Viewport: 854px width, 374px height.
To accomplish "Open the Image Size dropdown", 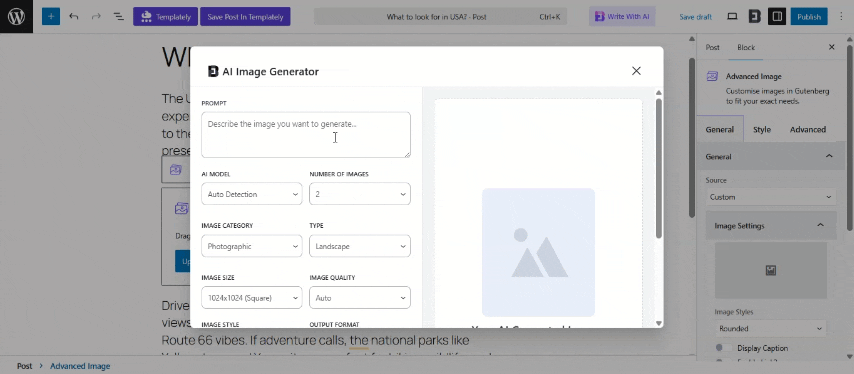I will tap(252, 298).
